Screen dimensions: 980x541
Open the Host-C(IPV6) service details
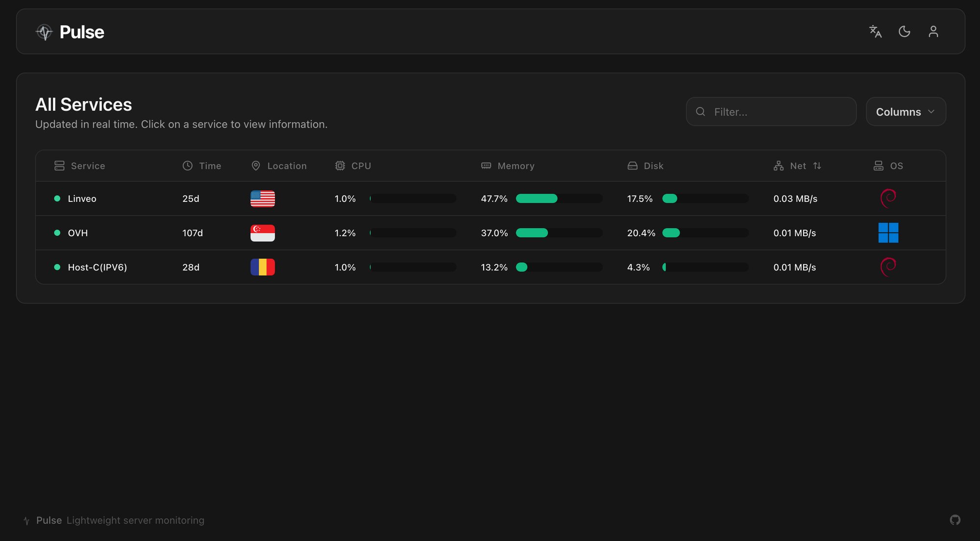coord(97,267)
